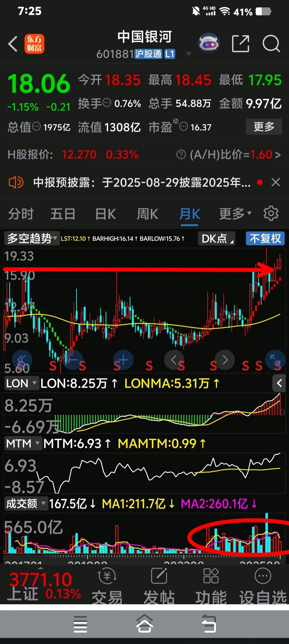Tap 市盈 info circle icon
289x644 pixels.
point(183,126)
